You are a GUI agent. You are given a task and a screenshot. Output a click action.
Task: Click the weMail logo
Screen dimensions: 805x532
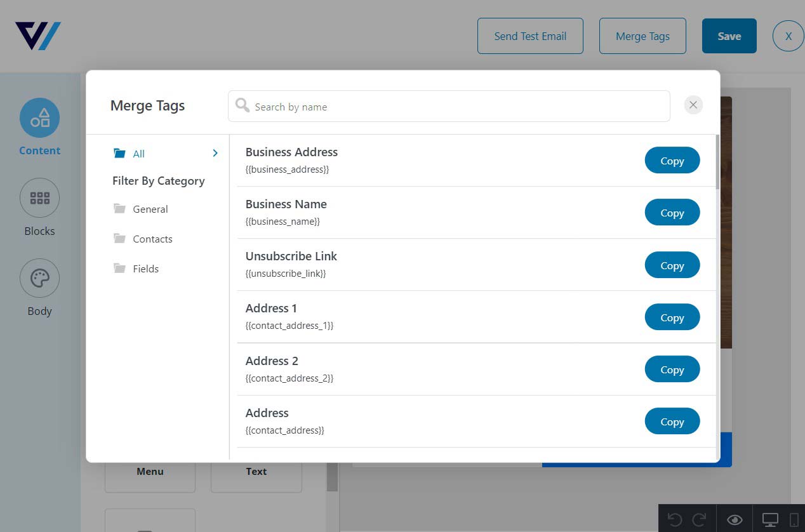point(37,36)
